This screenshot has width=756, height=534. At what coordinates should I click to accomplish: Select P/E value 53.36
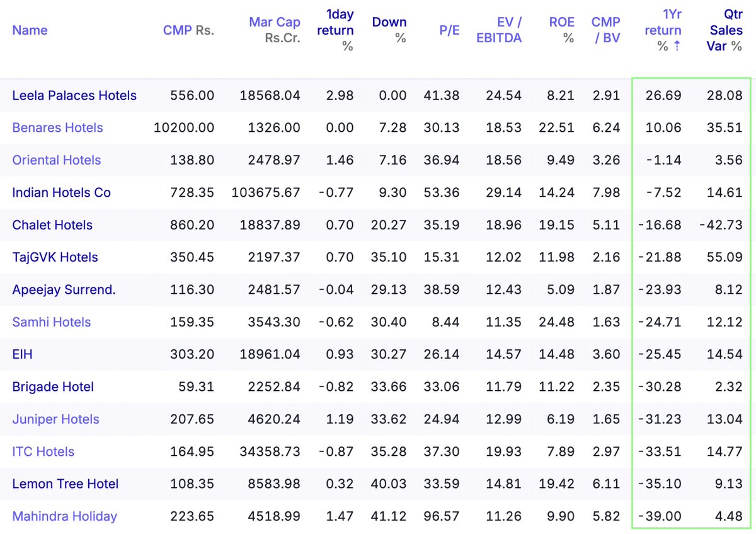point(443,193)
